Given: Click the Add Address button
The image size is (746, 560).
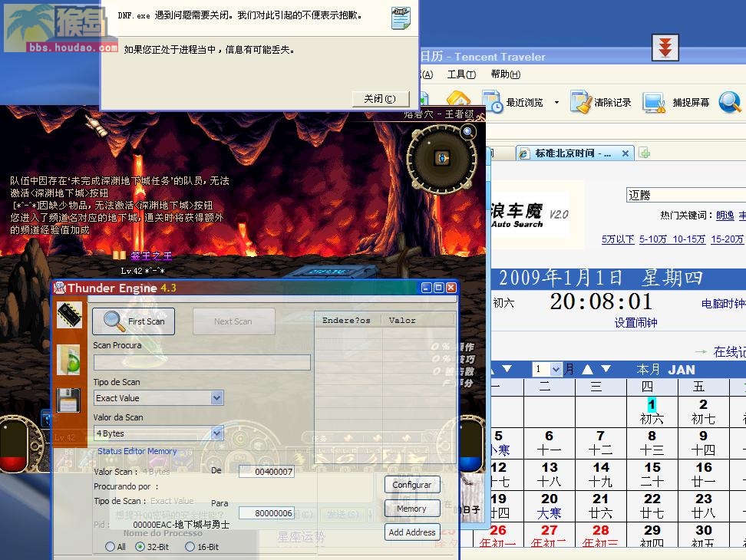Looking at the screenshot, I should [x=412, y=532].
